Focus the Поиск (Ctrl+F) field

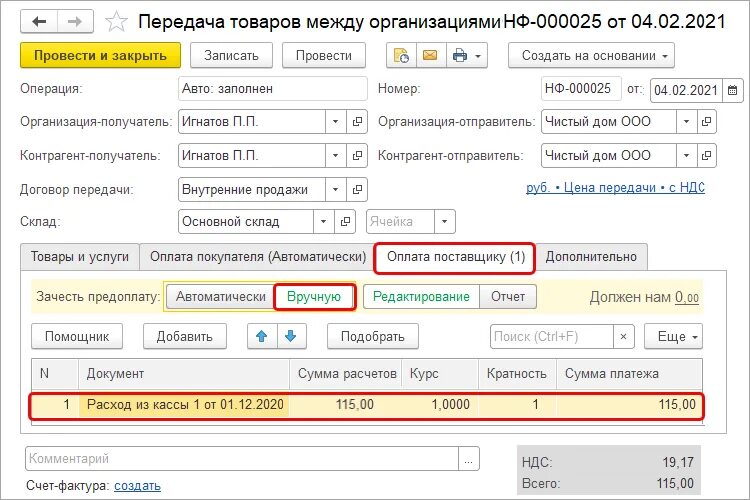tap(551, 336)
